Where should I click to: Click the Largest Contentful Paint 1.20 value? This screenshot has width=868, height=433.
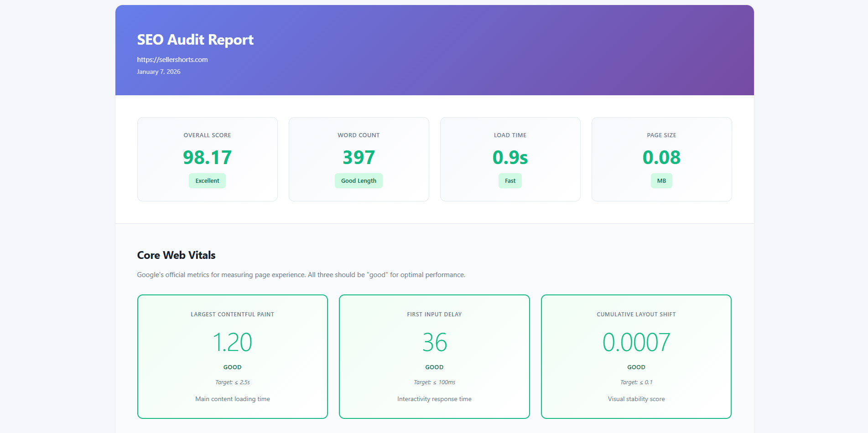(x=232, y=342)
